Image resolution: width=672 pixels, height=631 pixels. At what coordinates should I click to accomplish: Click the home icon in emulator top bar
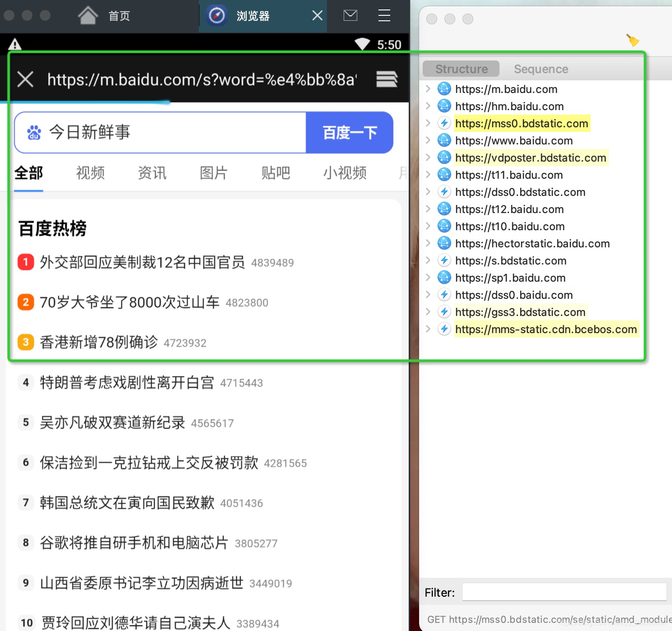(x=88, y=16)
